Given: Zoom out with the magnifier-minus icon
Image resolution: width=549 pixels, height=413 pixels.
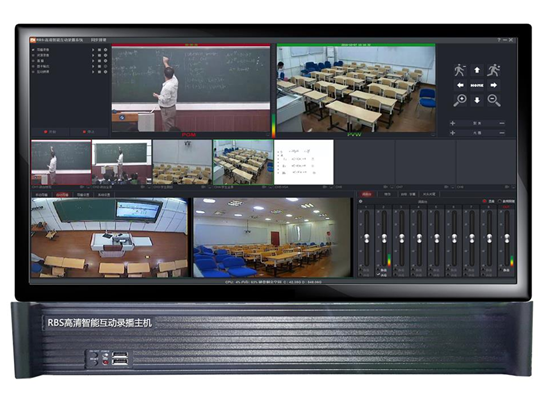Looking at the screenshot, I should pyautogui.click(x=494, y=100).
